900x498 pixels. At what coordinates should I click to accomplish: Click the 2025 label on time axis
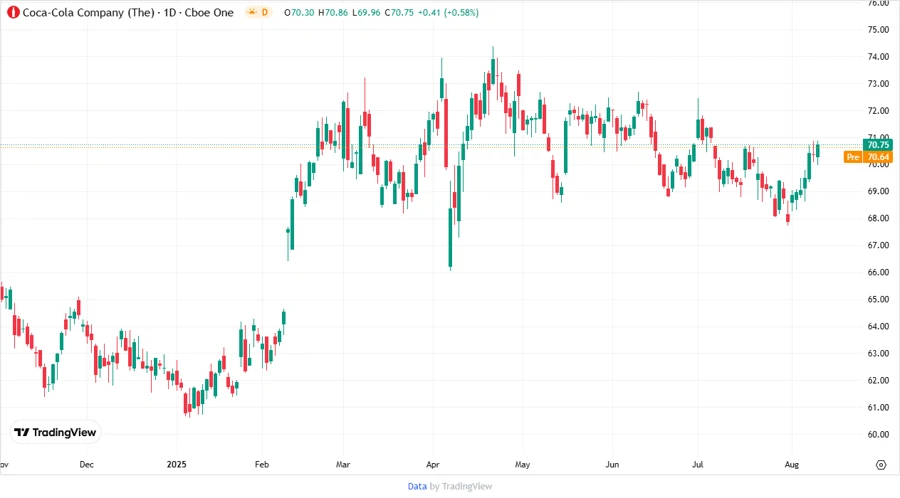[x=176, y=465]
